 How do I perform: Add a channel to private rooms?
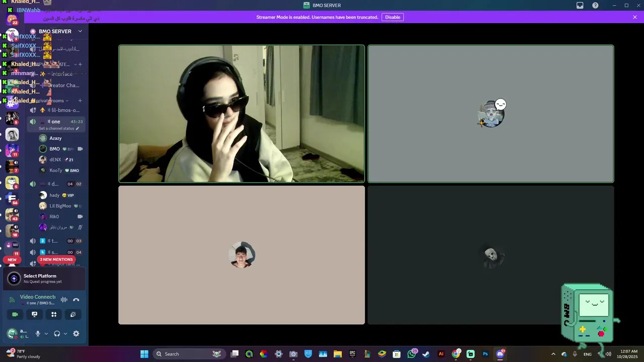pyautogui.click(x=79, y=101)
